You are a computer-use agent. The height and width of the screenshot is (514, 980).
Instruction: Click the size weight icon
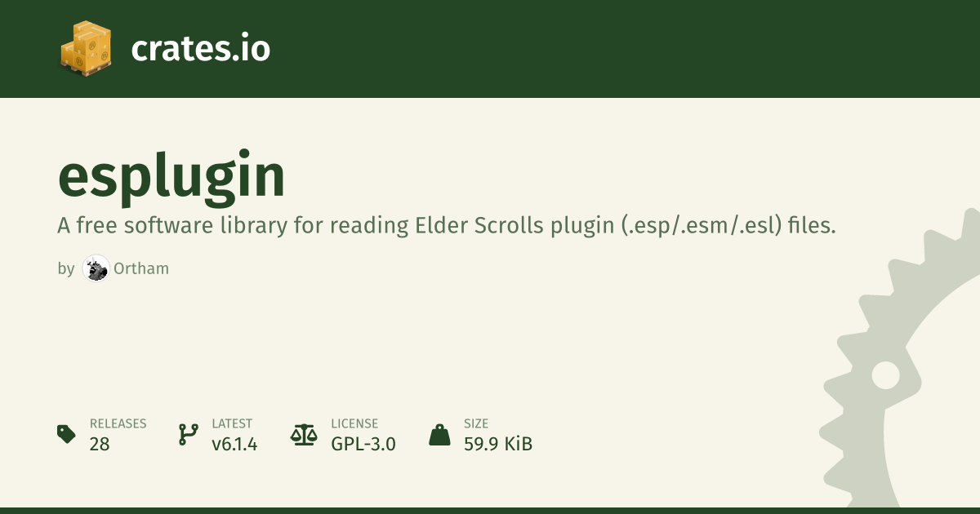(439, 434)
